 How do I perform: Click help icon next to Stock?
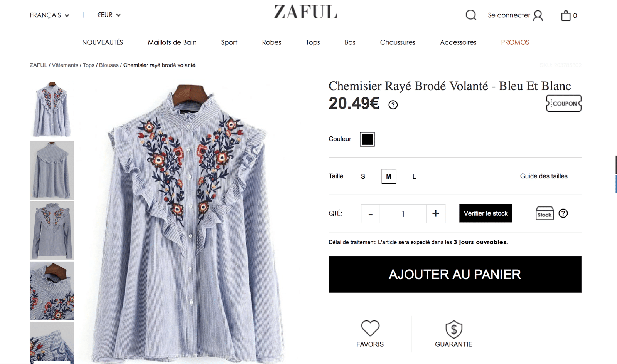(563, 213)
